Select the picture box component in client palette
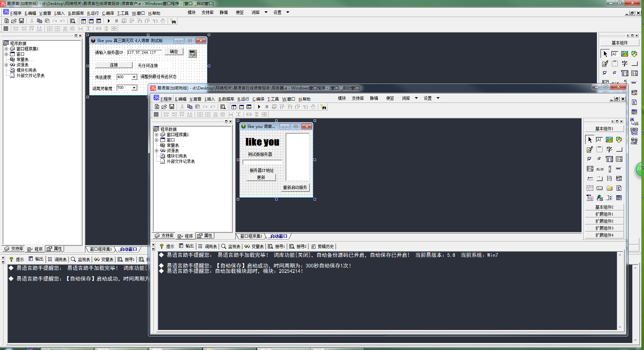644x350 pixels. 625,54
